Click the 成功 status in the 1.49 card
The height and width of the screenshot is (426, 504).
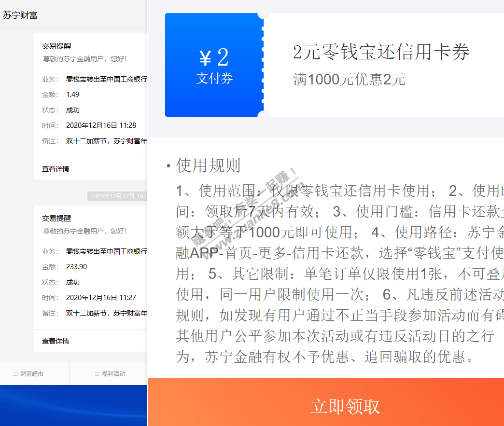72,110
